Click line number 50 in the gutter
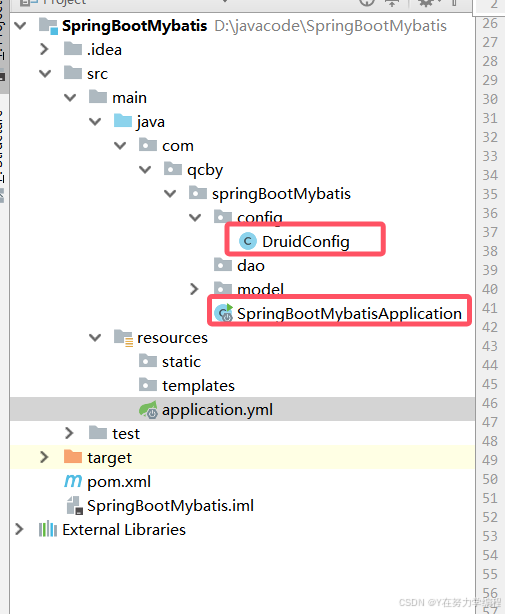 [x=490, y=479]
